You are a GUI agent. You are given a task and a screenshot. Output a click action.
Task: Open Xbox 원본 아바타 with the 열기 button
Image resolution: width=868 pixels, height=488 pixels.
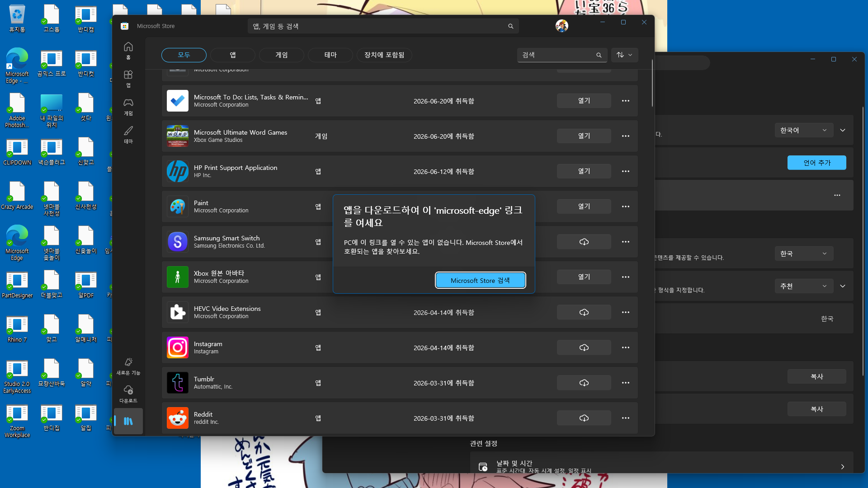584,277
